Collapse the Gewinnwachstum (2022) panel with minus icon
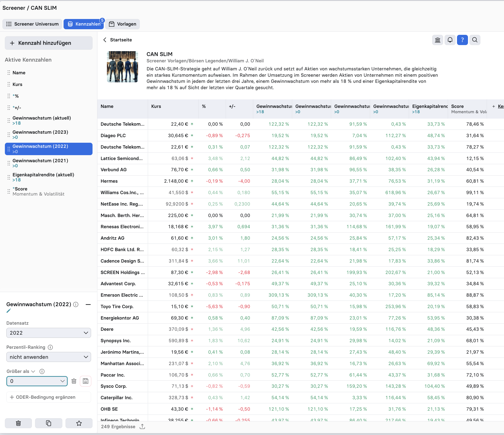 tap(88, 304)
